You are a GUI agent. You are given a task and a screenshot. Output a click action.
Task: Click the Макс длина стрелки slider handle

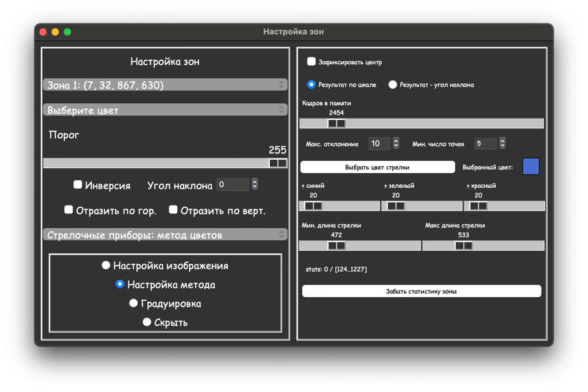[x=463, y=246]
